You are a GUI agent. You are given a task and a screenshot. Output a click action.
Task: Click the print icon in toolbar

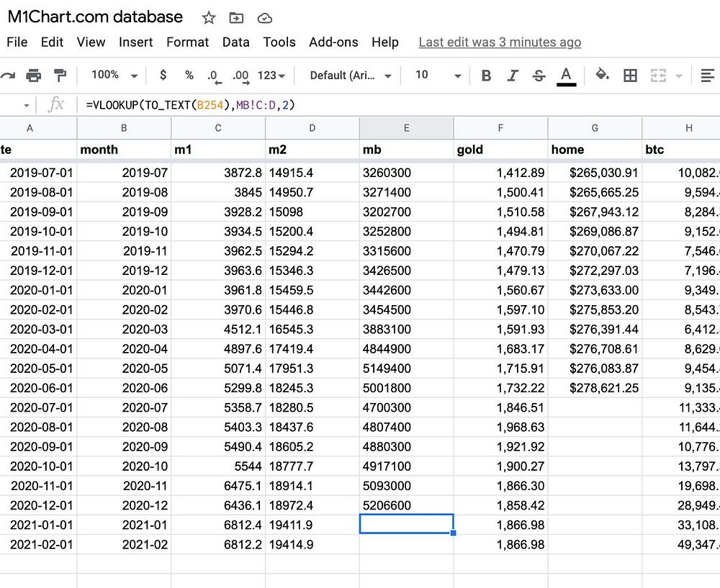[x=33, y=75]
